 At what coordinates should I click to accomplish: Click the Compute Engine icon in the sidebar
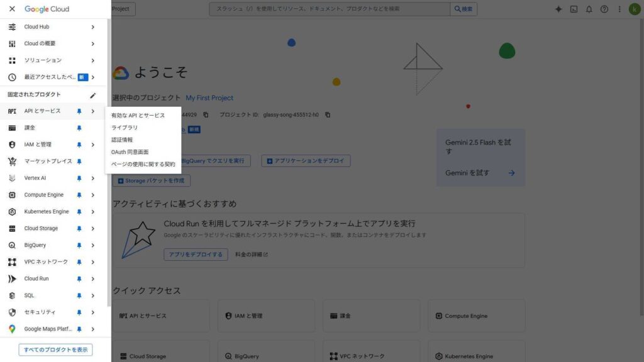pos(12,195)
